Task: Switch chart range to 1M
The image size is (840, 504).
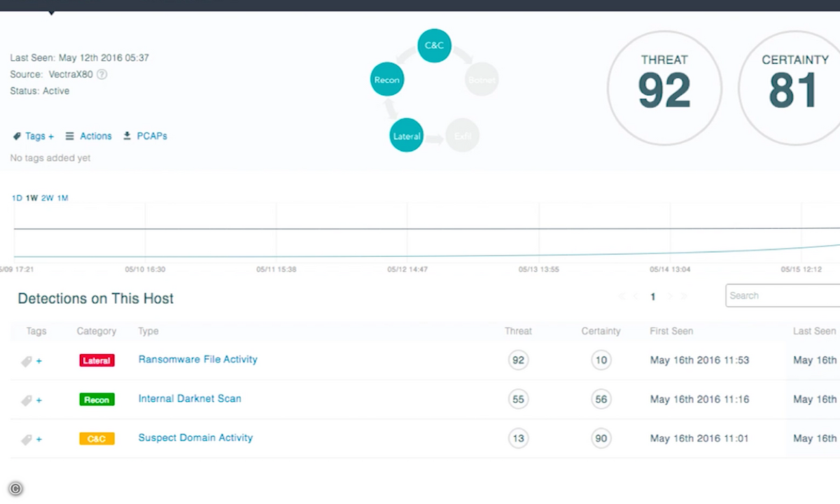Action: point(62,198)
